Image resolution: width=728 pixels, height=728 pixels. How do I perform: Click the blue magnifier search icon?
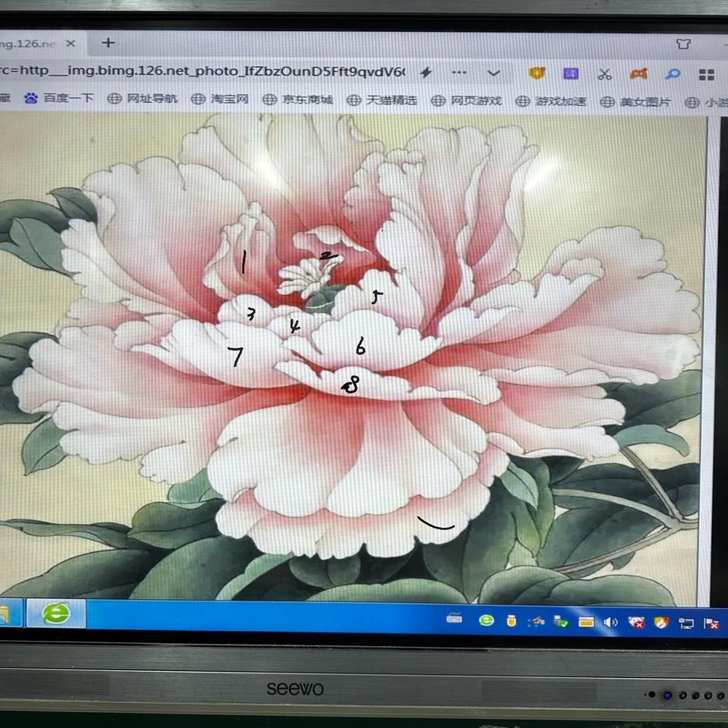coord(673,74)
